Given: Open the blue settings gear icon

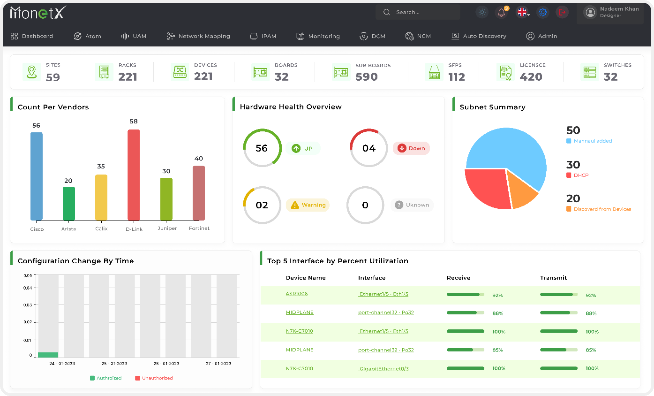Looking at the screenshot, I should point(542,13).
